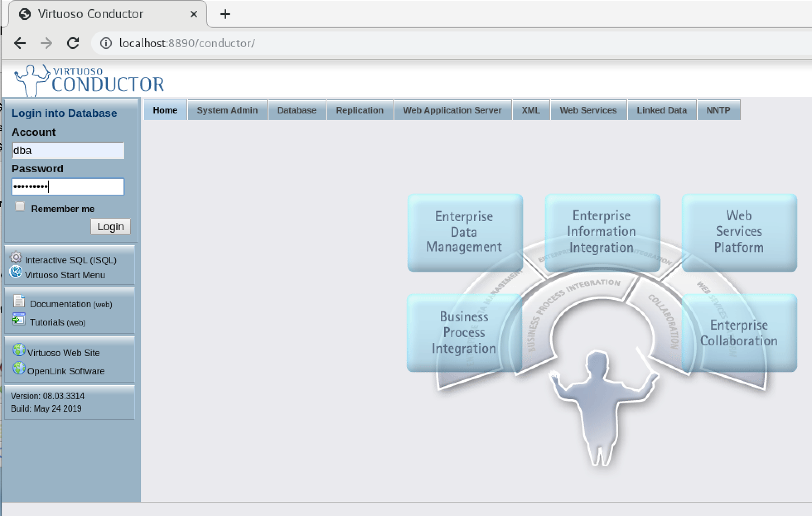Screen dimensions: 812x516
Task: Open the Tutorials (web) link
Action: point(58,322)
